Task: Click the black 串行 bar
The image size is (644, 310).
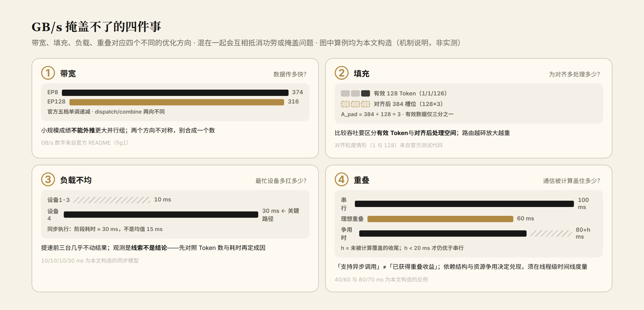Action: pos(464,204)
